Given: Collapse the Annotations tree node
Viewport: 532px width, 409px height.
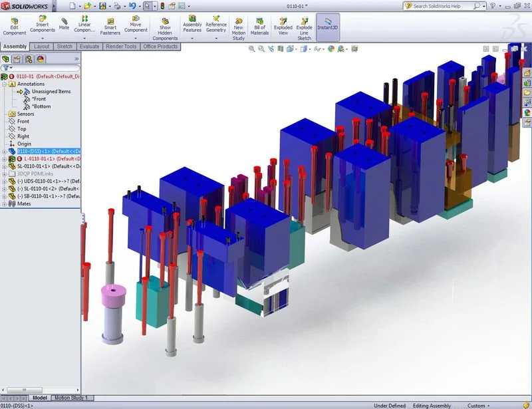Looking at the screenshot, I should click(4, 84).
